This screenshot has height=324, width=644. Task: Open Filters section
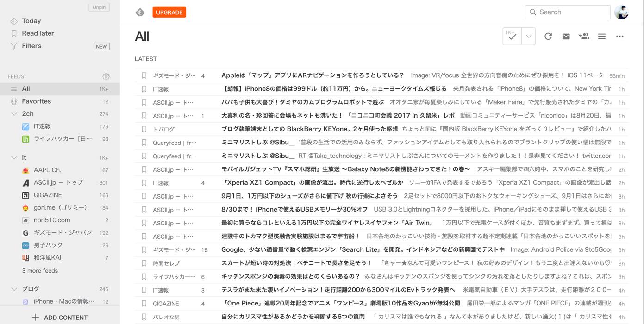(31, 46)
